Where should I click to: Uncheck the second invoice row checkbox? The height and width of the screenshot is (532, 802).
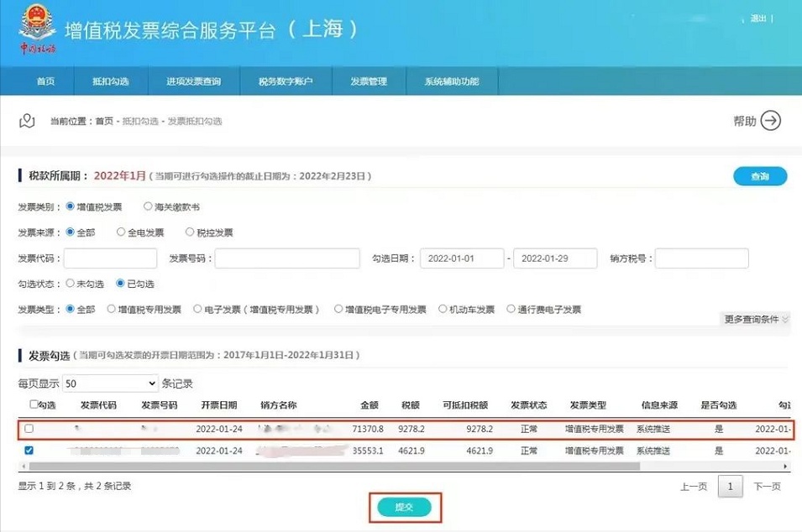point(29,451)
